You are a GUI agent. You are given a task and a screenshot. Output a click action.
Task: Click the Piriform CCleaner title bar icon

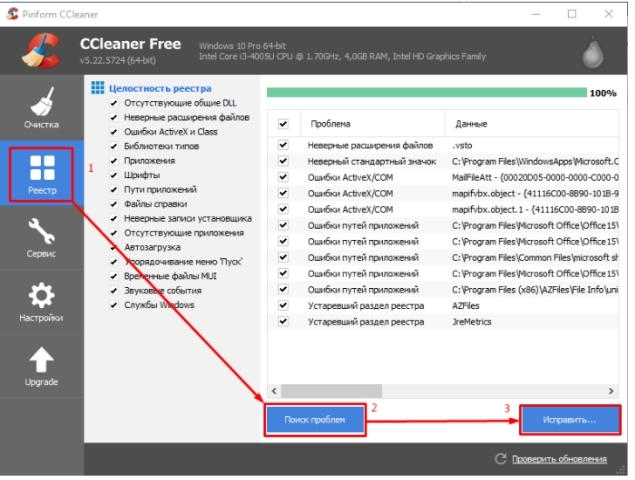click(x=12, y=14)
